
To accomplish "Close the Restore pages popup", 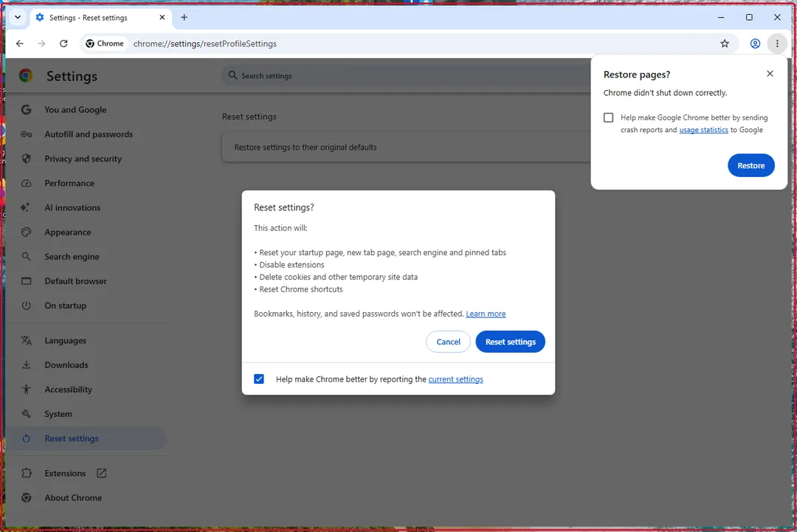I will point(770,74).
